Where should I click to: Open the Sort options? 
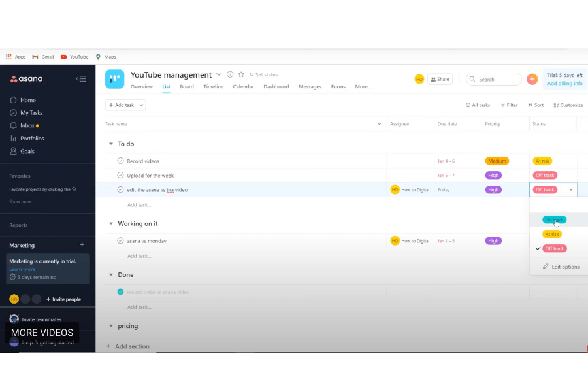pyautogui.click(x=536, y=105)
